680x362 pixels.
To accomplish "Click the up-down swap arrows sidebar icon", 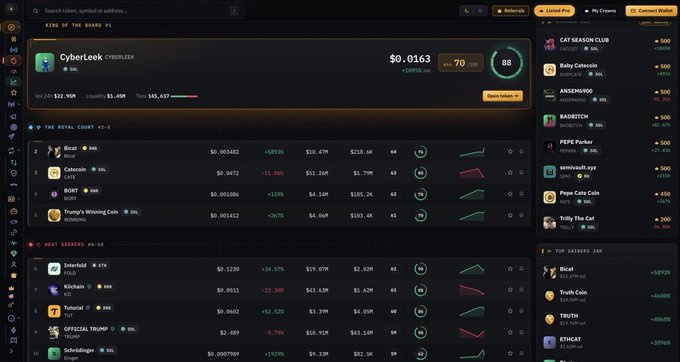I will [13, 163].
